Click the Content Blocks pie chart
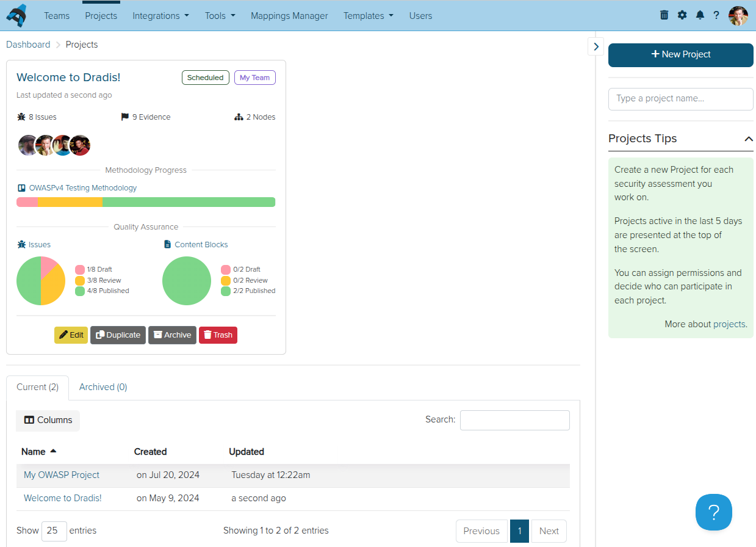The image size is (756, 547). tap(187, 281)
